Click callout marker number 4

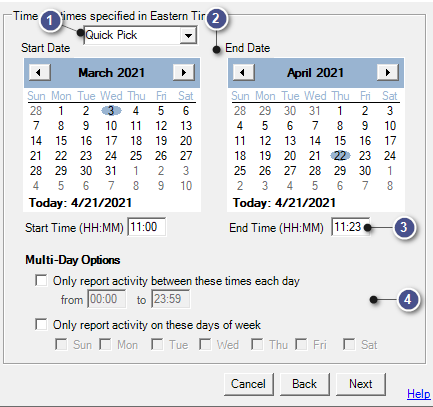click(x=408, y=300)
